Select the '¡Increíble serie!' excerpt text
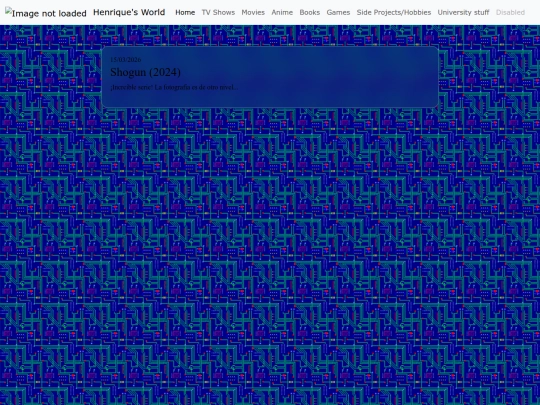Image resolution: width=540 pixels, height=405 pixels. 174,87
